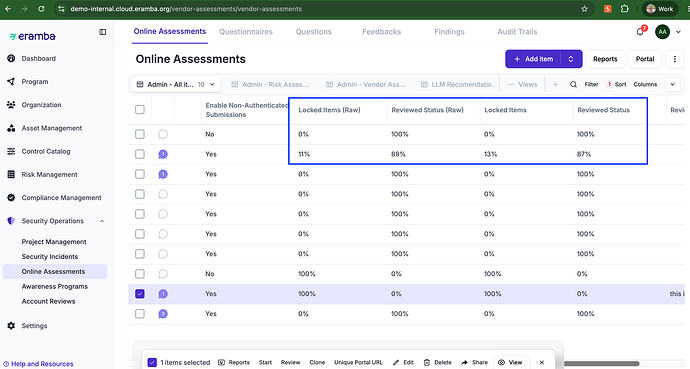Click Filter in the toolbar
Image resolution: width=690 pixels, height=369 pixels.
coord(591,84)
